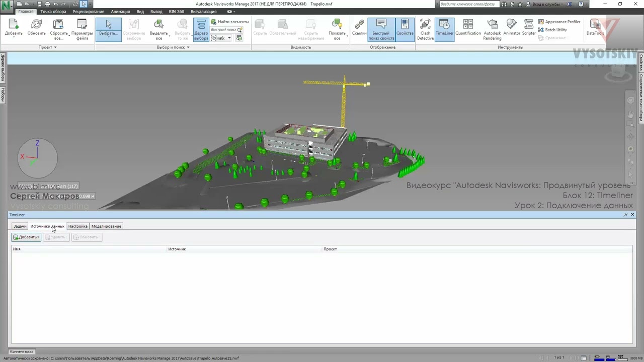Switch to the Визуализация ribbon tab
644x362 pixels.
pos(203,12)
